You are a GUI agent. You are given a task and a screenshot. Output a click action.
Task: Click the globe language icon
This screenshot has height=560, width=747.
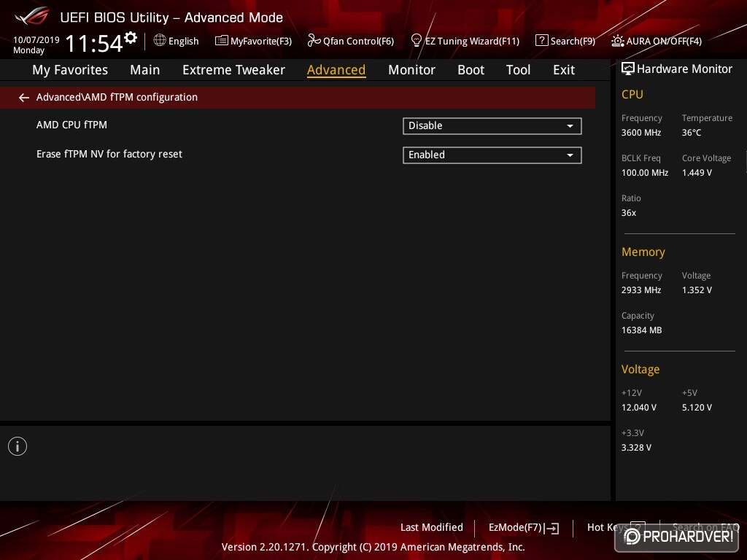(x=160, y=41)
